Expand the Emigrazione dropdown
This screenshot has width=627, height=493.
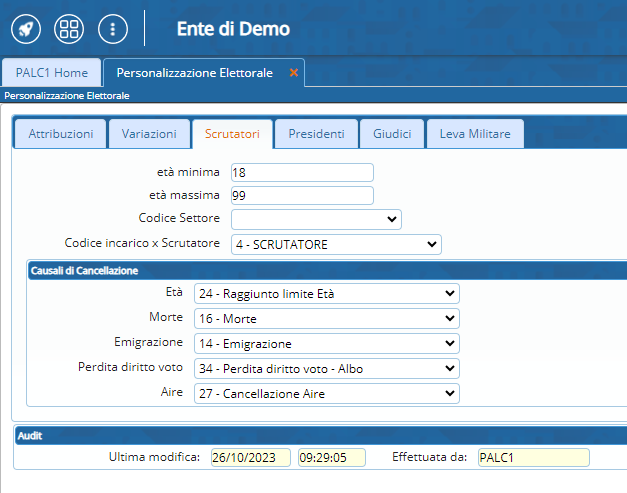326,343
